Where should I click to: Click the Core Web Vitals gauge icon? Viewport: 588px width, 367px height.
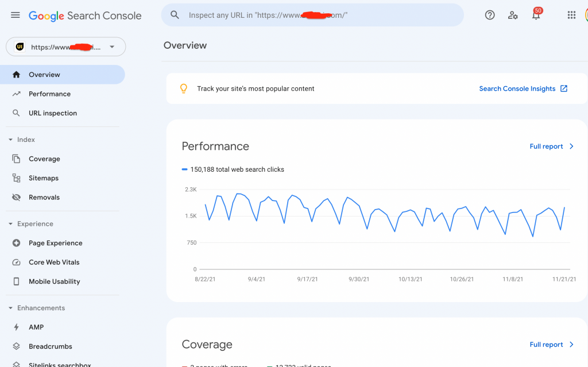(16, 262)
